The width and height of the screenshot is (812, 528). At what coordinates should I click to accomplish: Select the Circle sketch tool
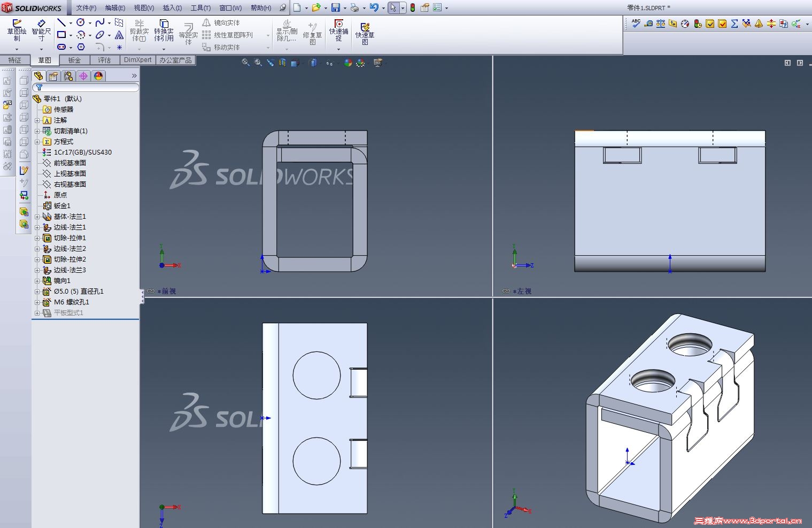point(81,22)
